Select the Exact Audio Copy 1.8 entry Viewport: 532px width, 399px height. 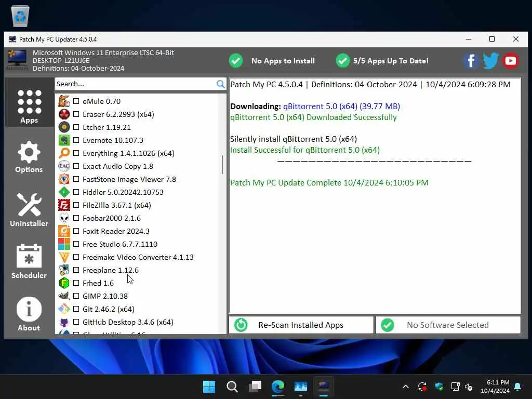pyautogui.click(x=118, y=166)
